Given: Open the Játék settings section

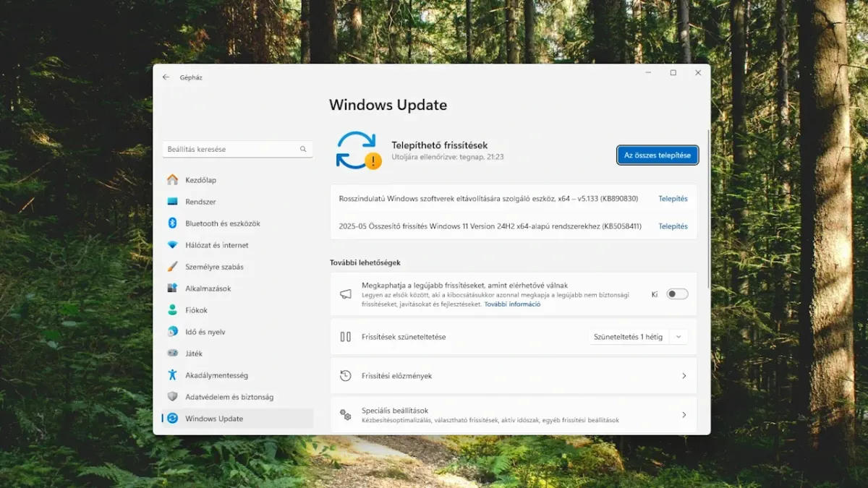Looking at the screenshot, I should (x=237, y=354).
